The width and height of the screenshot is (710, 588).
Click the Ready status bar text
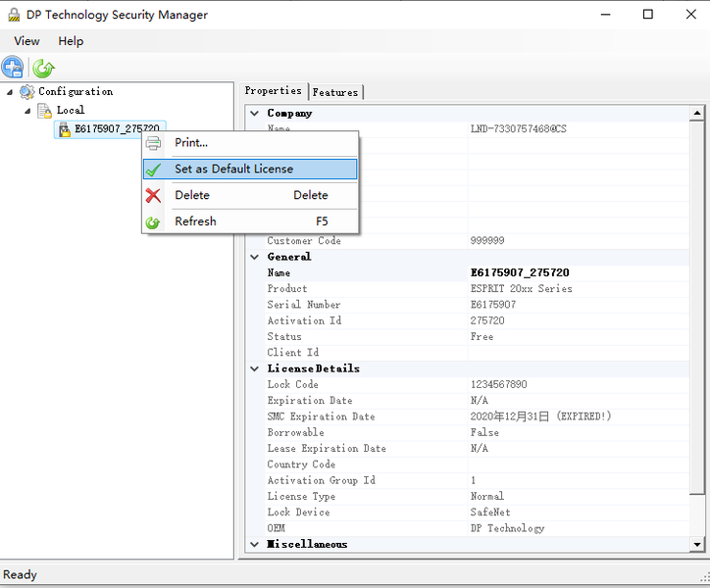(x=20, y=575)
